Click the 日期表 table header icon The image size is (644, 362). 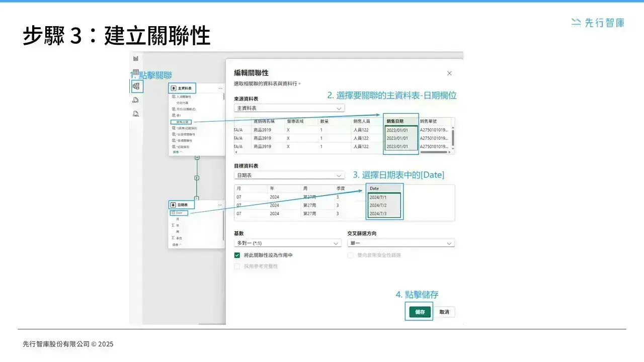[174, 205]
